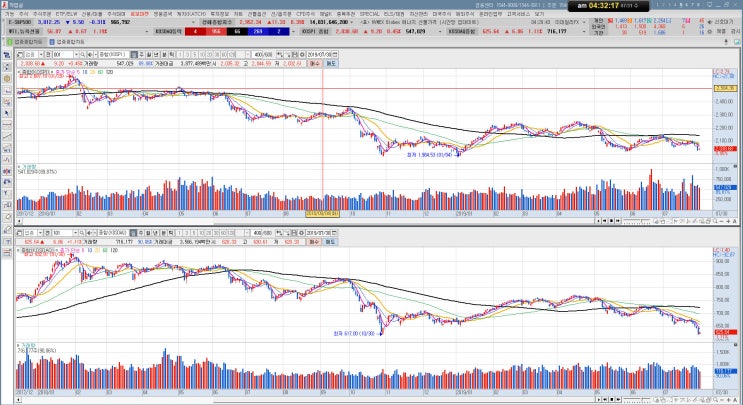Click the blue 매도 sell button on the lower KOSDAQ chart

pyautogui.click(x=329, y=242)
